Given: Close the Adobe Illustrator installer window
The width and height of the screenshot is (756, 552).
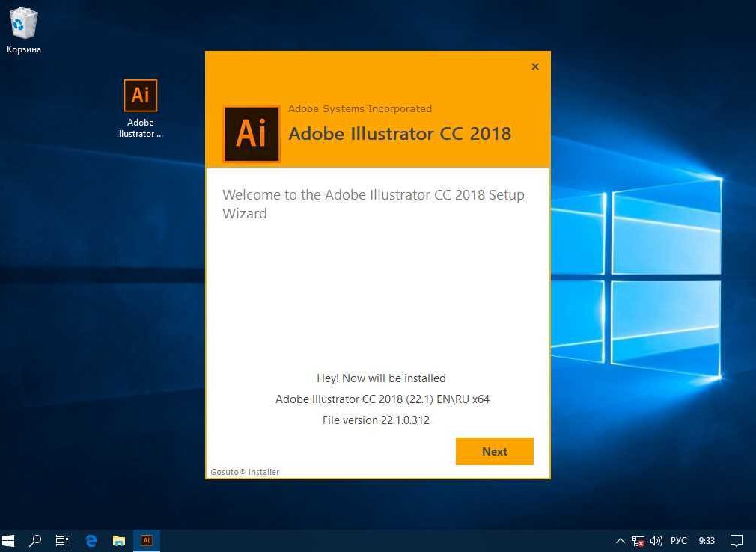Looking at the screenshot, I should coord(535,67).
